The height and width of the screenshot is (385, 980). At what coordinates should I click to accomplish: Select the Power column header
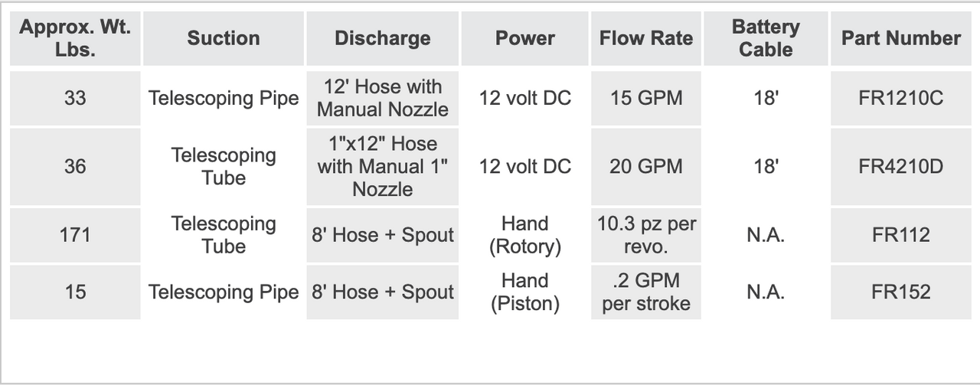tap(524, 38)
